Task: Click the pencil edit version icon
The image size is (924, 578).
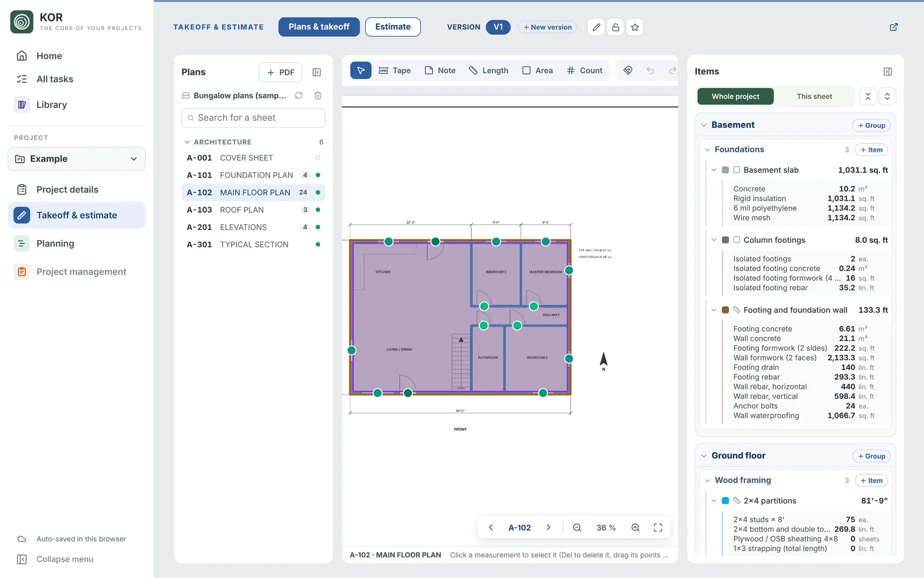Action: (x=597, y=27)
